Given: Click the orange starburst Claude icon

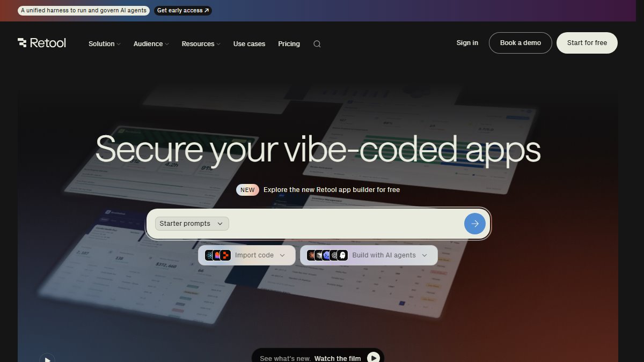Looking at the screenshot, I should pos(311,255).
